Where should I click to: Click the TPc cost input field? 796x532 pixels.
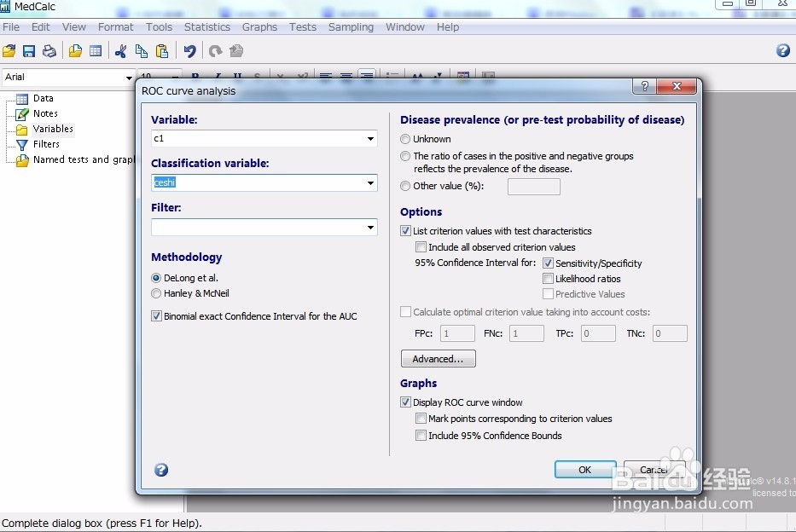pos(598,333)
